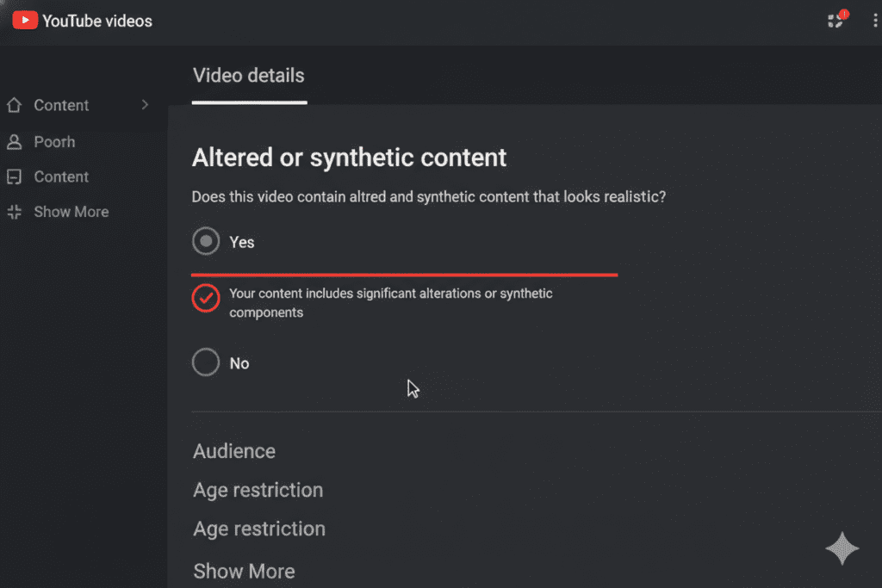Click the No option label
The image size is (882, 588).
coord(239,363)
